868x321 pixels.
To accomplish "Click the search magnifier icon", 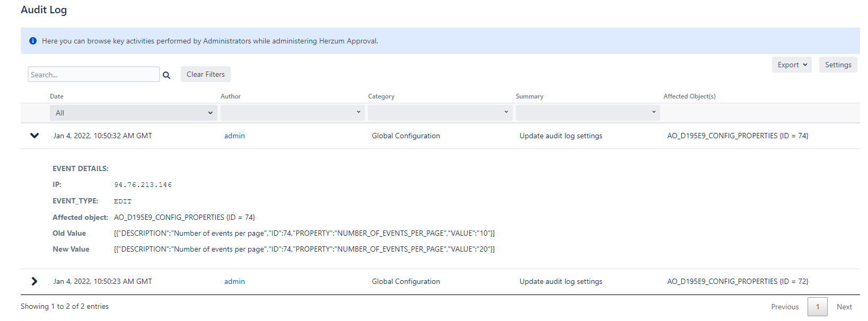I will tap(166, 75).
